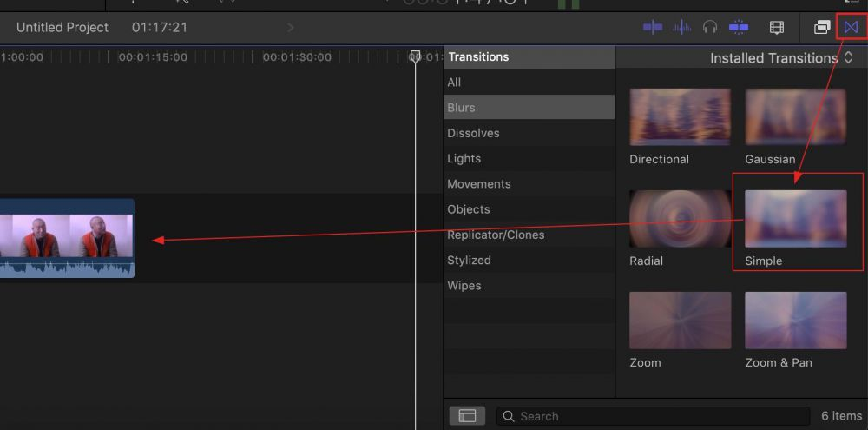Screen dimensions: 868x430
Task: Click the project duration 01:17:21
Action: pos(160,27)
